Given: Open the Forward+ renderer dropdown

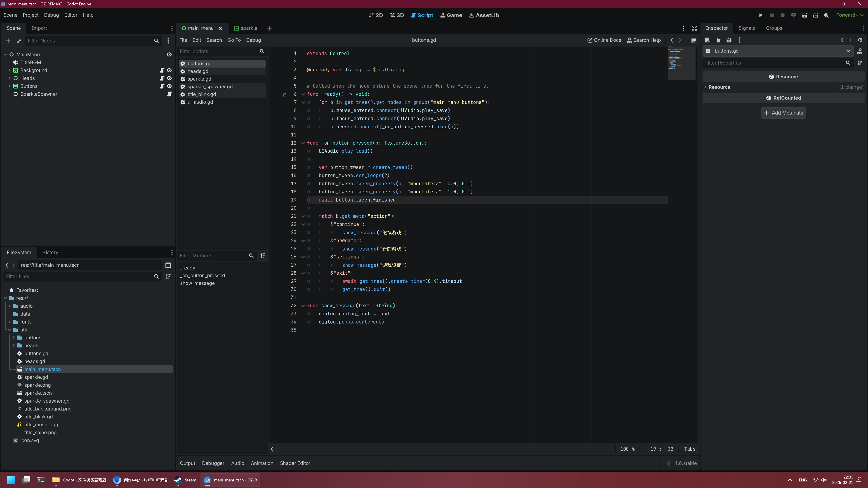Looking at the screenshot, I should pos(849,15).
